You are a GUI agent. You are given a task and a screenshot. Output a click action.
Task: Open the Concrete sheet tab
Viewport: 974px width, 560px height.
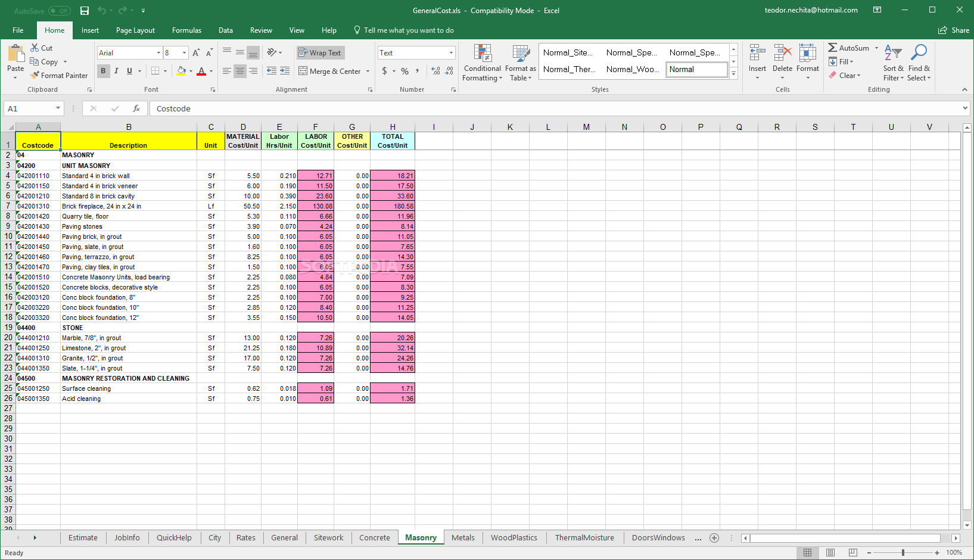click(375, 538)
